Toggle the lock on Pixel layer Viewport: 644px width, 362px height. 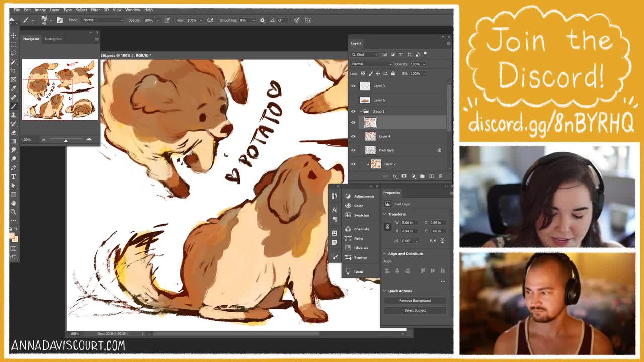click(x=439, y=150)
